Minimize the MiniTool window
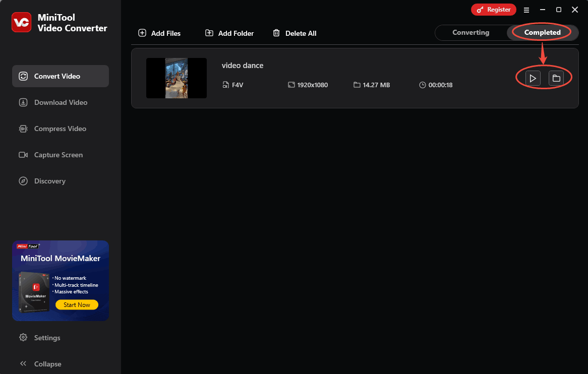The height and width of the screenshot is (374, 588). (x=542, y=10)
